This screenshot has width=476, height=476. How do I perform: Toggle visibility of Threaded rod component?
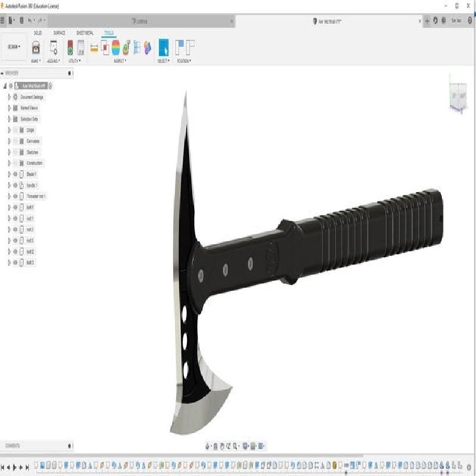coord(15,196)
